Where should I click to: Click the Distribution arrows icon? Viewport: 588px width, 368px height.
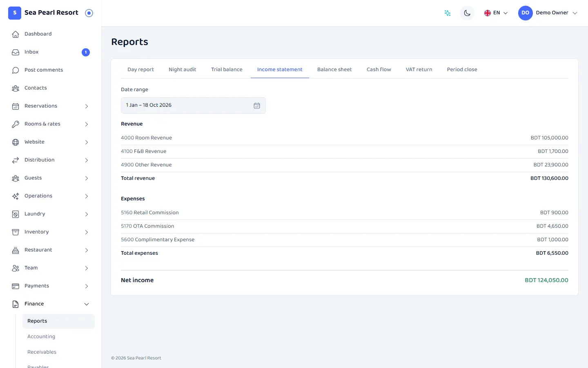pyautogui.click(x=16, y=160)
